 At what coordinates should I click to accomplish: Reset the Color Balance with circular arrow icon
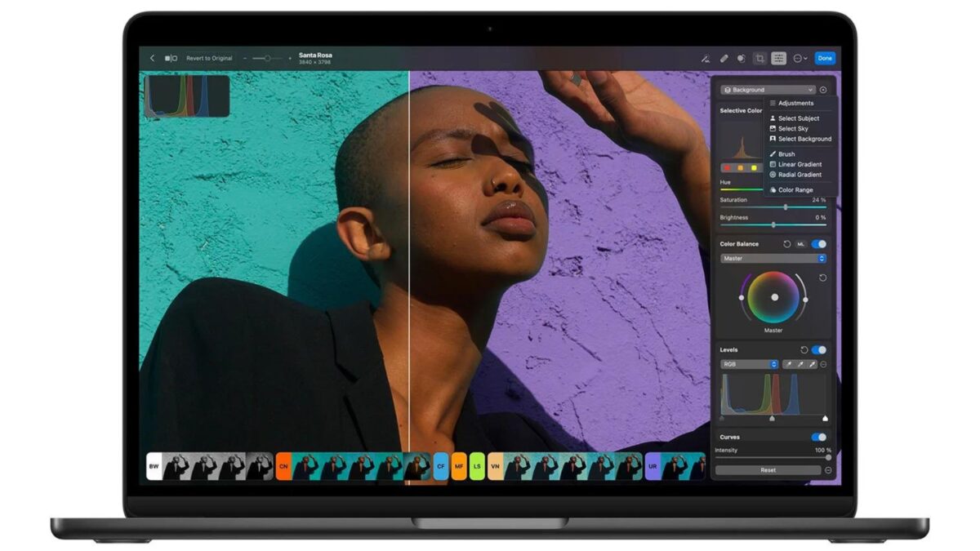point(787,243)
